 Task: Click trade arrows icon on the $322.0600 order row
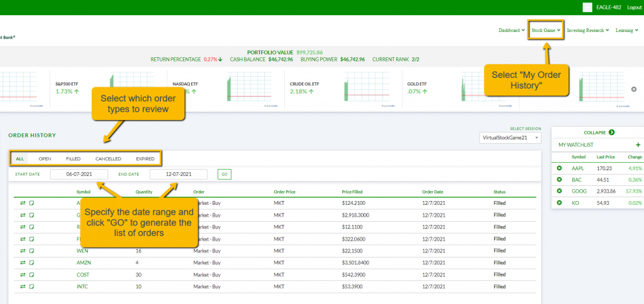[23, 239]
